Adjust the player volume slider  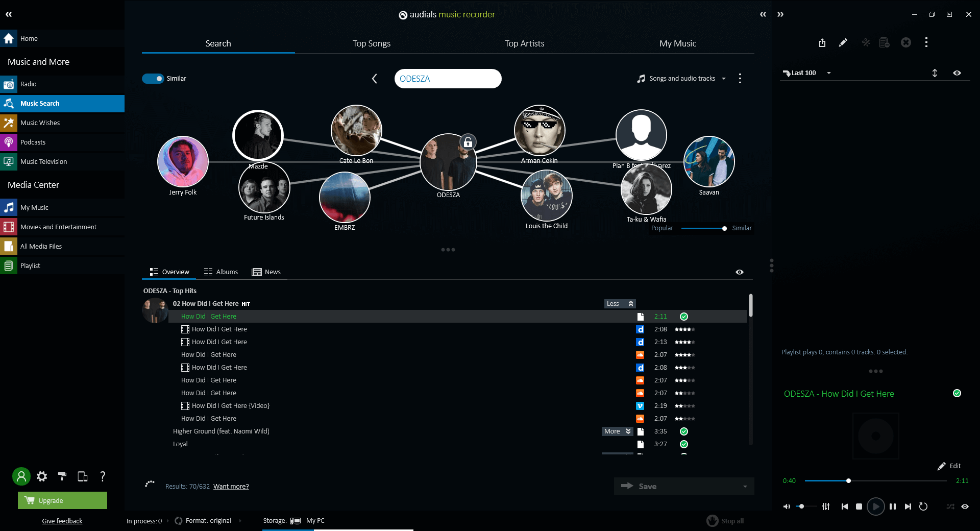click(806, 506)
